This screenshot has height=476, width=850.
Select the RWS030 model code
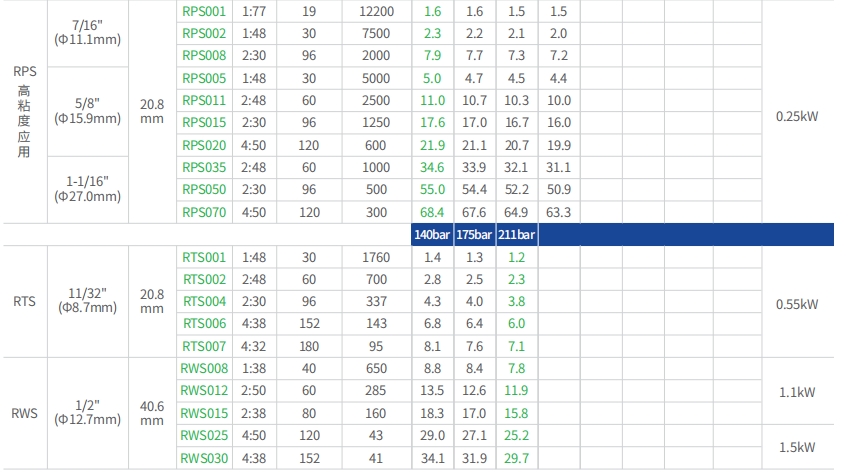click(204, 459)
